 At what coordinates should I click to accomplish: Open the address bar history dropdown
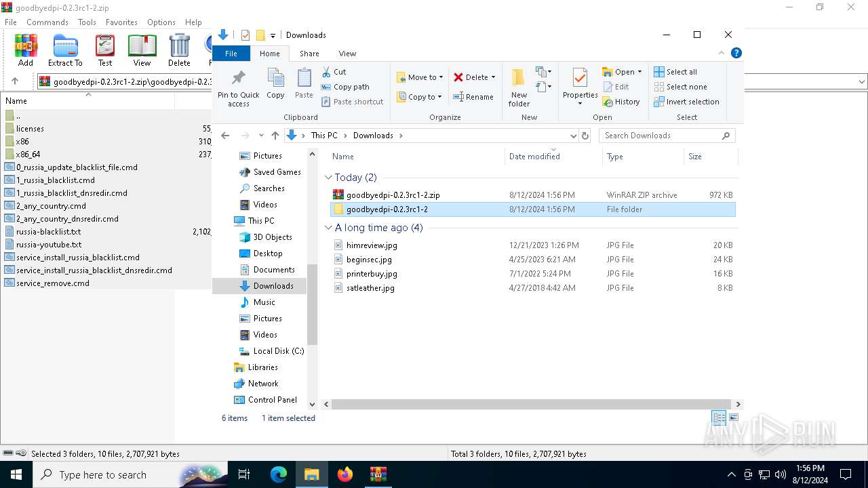pyautogui.click(x=574, y=136)
